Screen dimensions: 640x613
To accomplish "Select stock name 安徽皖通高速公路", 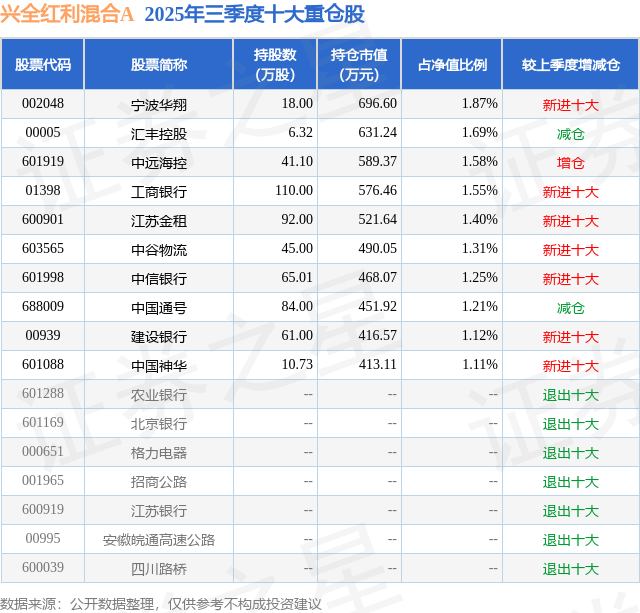I will point(159,540).
